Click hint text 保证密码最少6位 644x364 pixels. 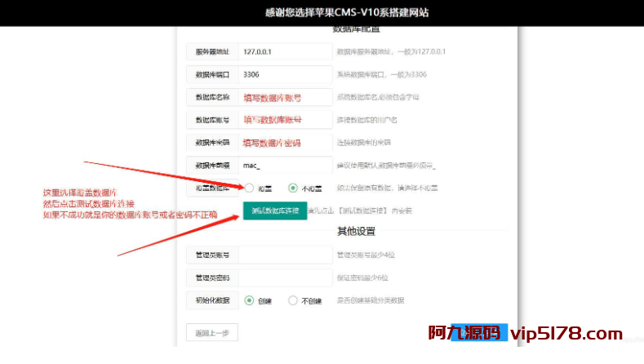coord(362,277)
